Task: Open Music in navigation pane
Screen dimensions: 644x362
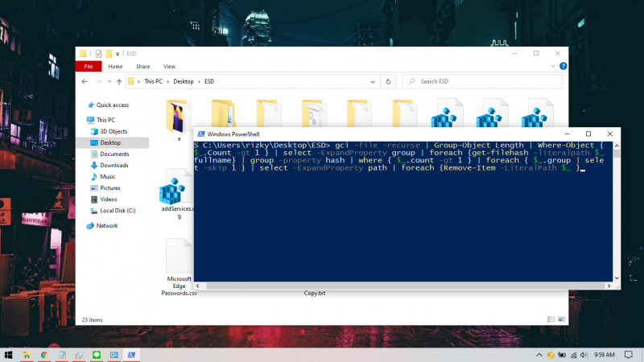Action: (103, 176)
